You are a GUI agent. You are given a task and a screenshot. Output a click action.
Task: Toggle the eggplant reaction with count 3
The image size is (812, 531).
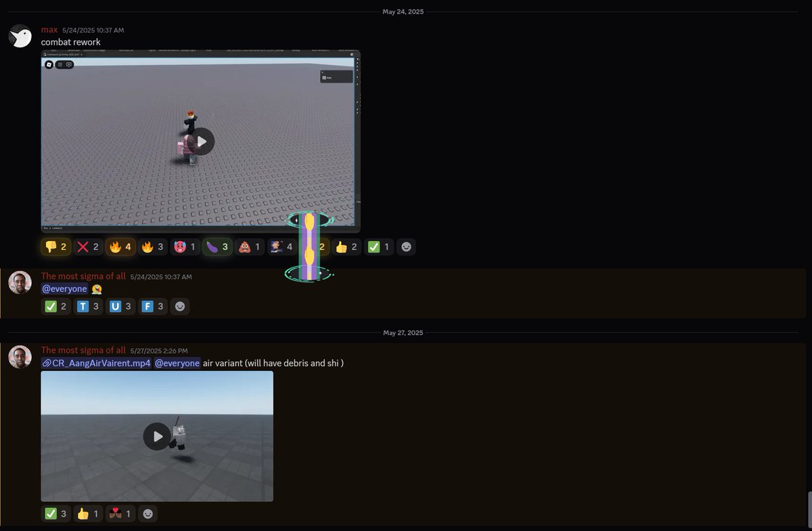217,247
